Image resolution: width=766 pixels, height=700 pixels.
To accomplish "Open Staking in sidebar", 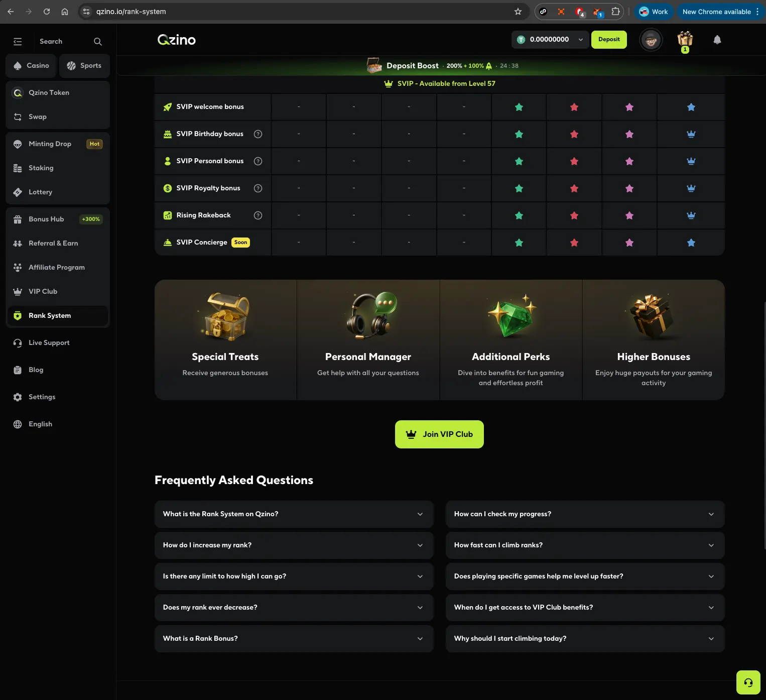I will pyautogui.click(x=58, y=168).
